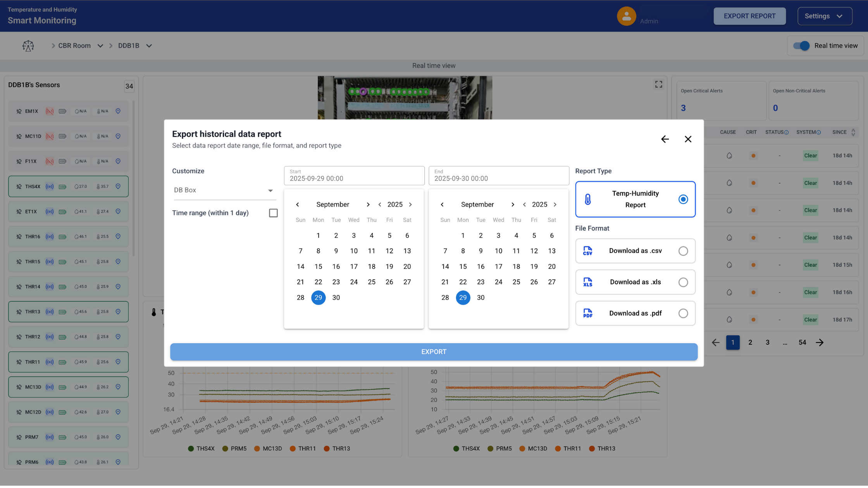Go to next alerts page arrow

(x=820, y=342)
